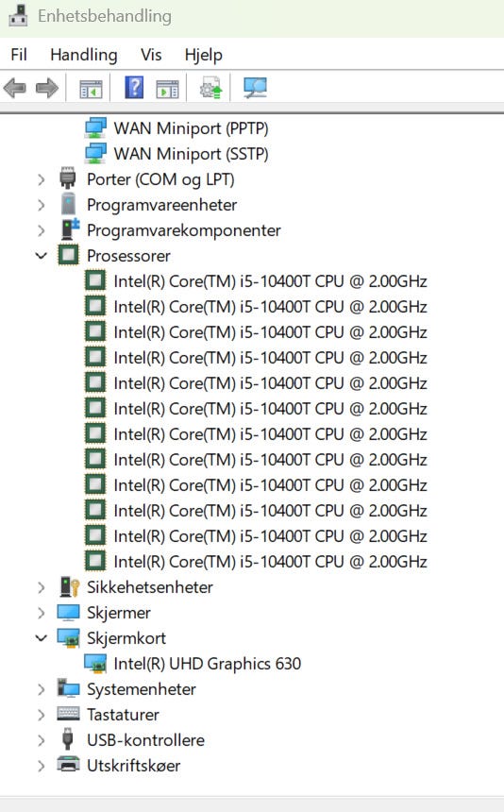Viewport: 504px width, 812px height.
Task: Collapse the Skjermkort category
Action: point(42,638)
